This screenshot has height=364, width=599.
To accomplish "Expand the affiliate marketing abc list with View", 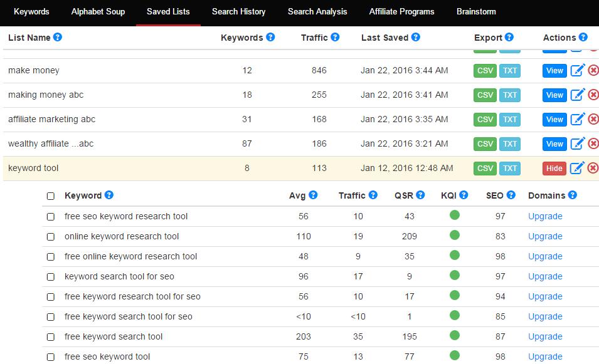I will [554, 120].
